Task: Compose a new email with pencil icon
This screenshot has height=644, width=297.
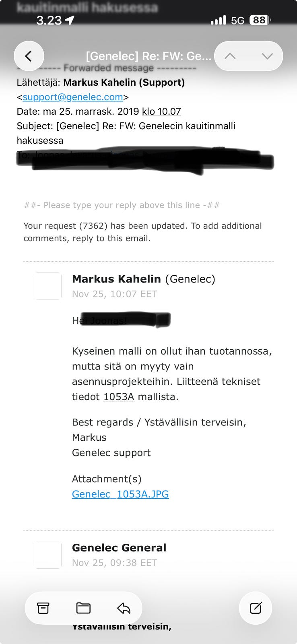Action: point(256,608)
